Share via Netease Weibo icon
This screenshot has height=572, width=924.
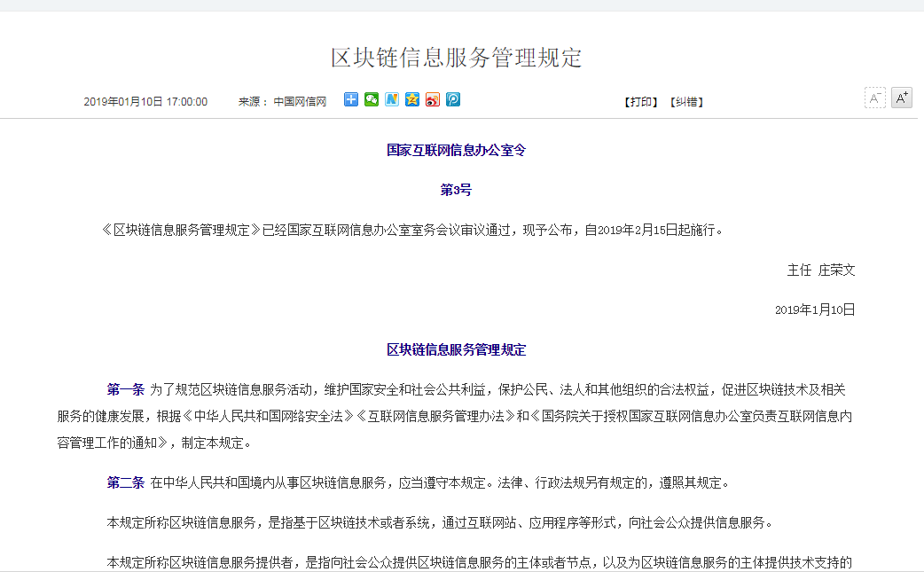[x=392, y=100]
